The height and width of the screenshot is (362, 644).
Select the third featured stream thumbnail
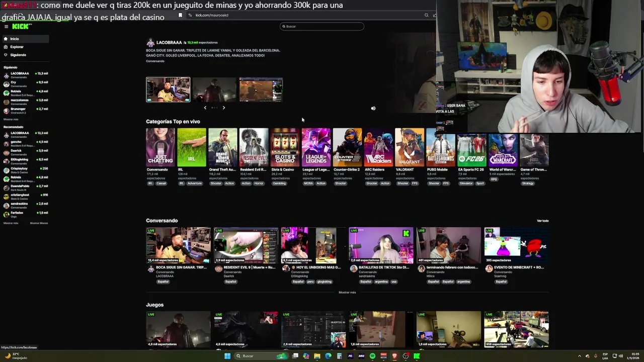click(261, 89)
